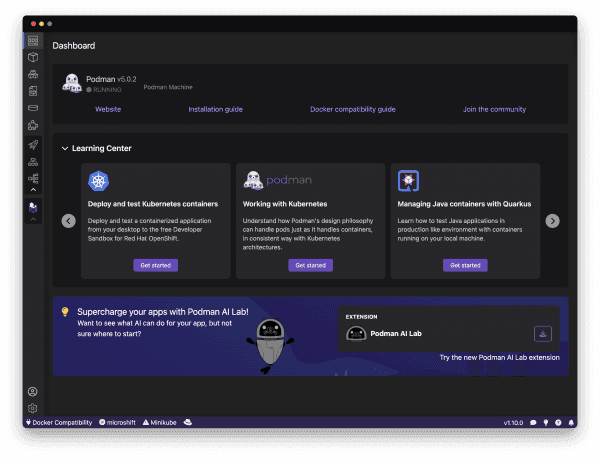The width and height of the screenshot is (600, 458).
Task: Click the Podman AI Lab extension logo
Action: tap(356, 334)
